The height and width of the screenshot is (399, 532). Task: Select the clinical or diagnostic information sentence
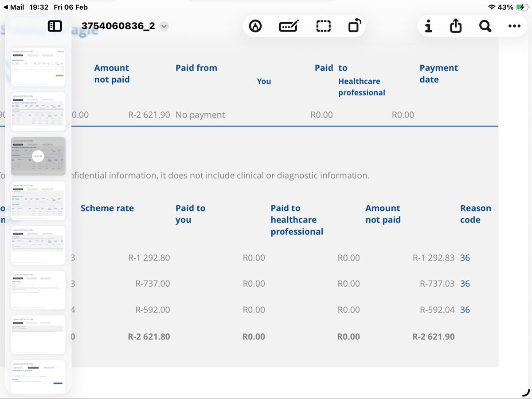[x=221, y=175]
